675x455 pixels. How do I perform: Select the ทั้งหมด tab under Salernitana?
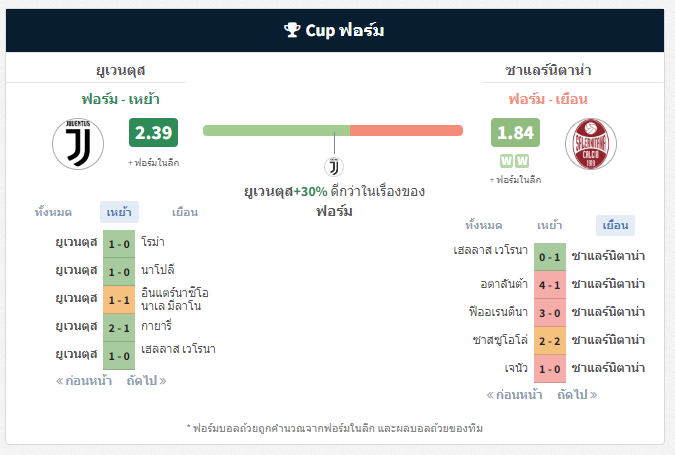click(x=484, y=225)
